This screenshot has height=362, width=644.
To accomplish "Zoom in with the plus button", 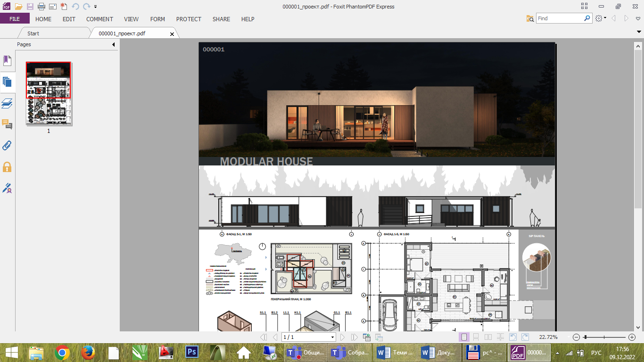I will point(632,337).
